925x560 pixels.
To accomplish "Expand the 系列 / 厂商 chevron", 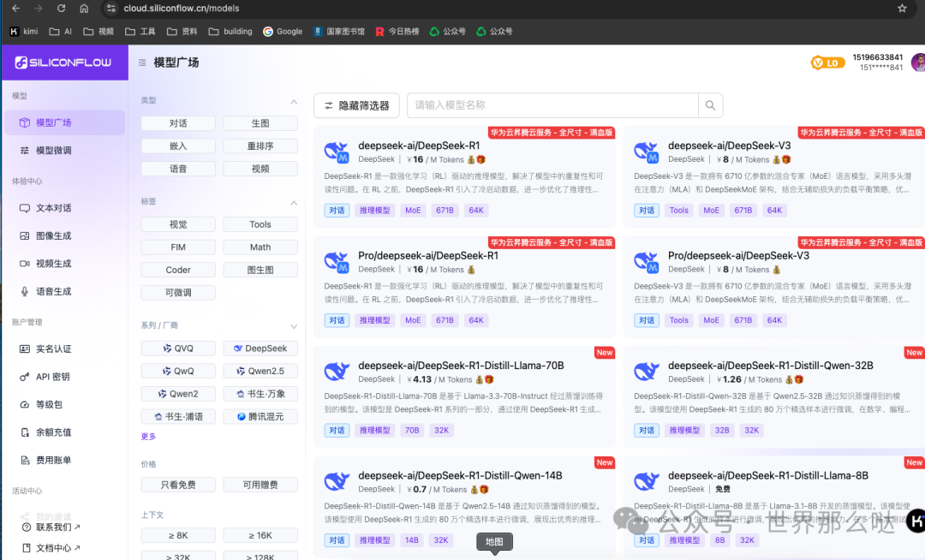I will tap(294, 326).
